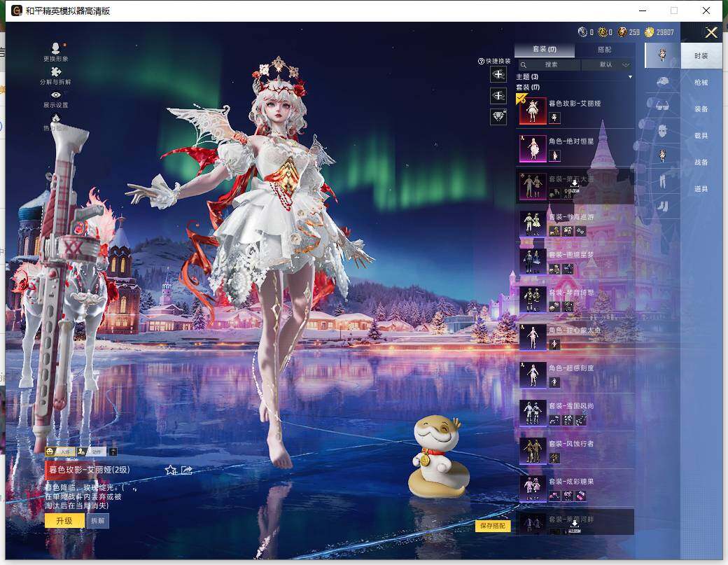Image resolution: width=728 pixels, height=565 pixels.
Task: Select the body subcategory icon below the mask
Action: click(662, 155)
